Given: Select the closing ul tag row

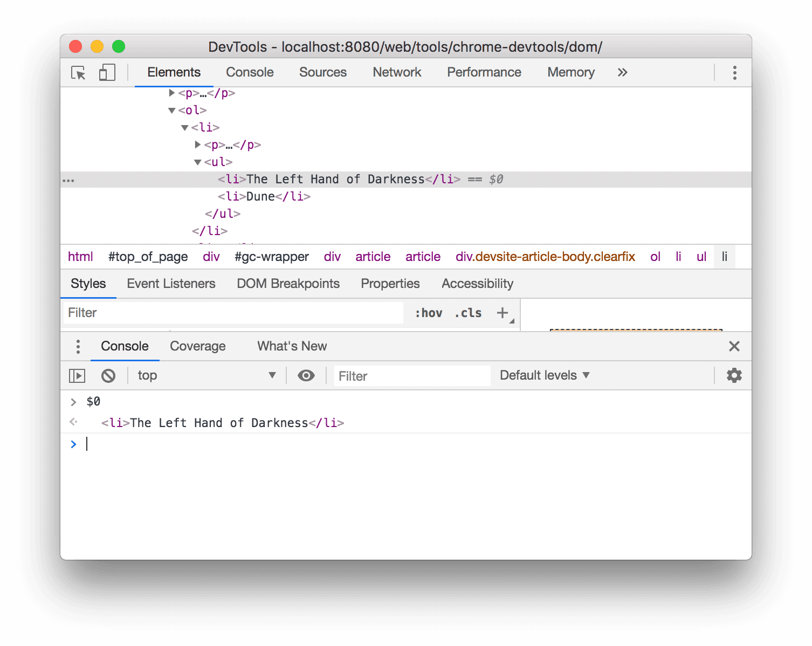Looking at the screenshot, I should click(x=223, y=214).
